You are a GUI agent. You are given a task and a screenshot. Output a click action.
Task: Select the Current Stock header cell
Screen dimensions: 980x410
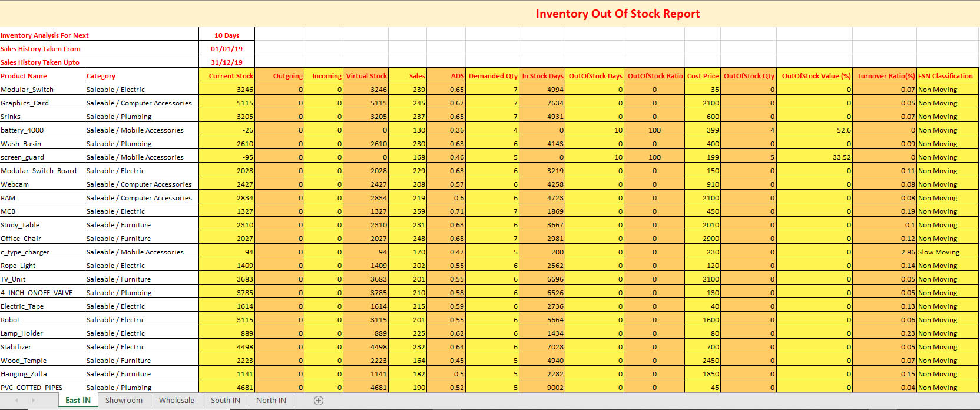(227, 75)
